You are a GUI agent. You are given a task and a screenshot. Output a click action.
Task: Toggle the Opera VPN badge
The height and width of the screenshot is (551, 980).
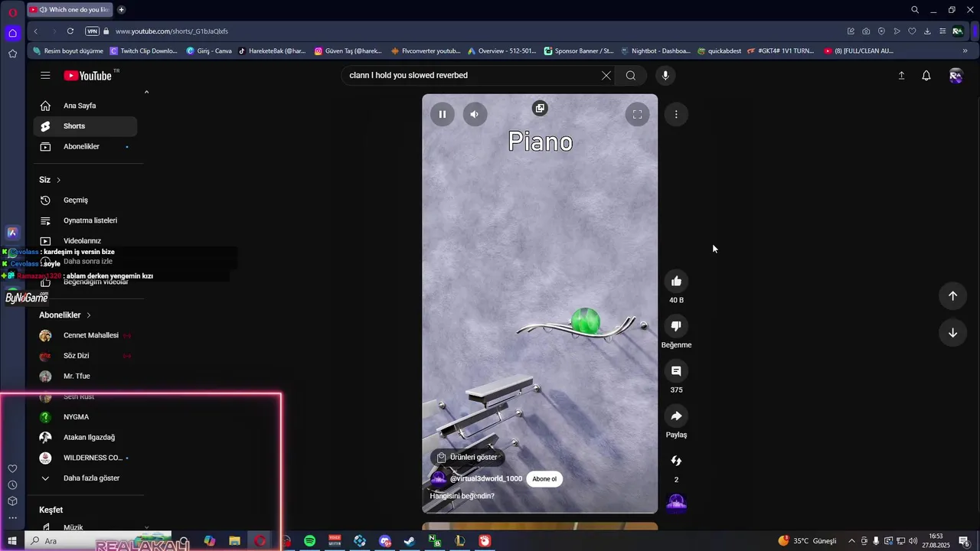92,31
